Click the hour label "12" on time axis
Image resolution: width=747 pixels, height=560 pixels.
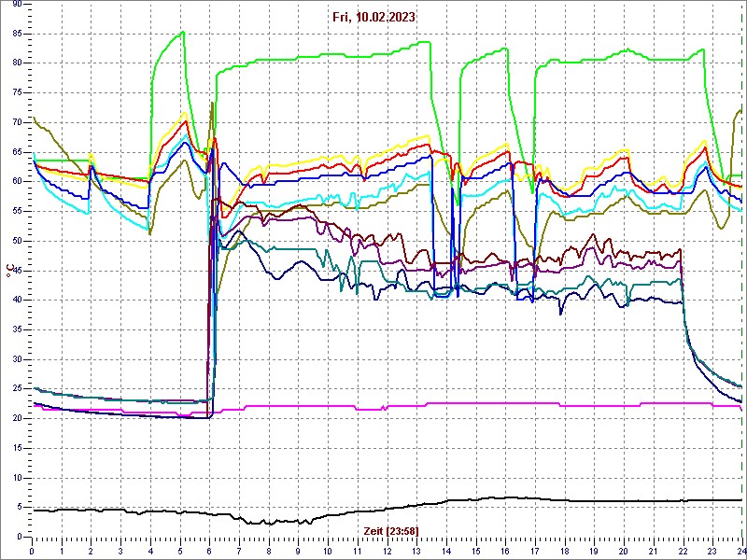tap(388, 550)
